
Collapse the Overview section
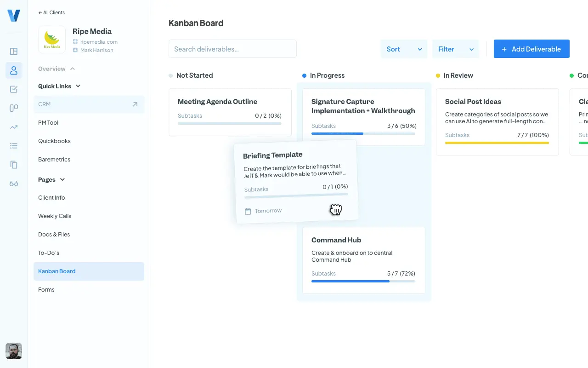pyautogui.click(x=57, y=69)
